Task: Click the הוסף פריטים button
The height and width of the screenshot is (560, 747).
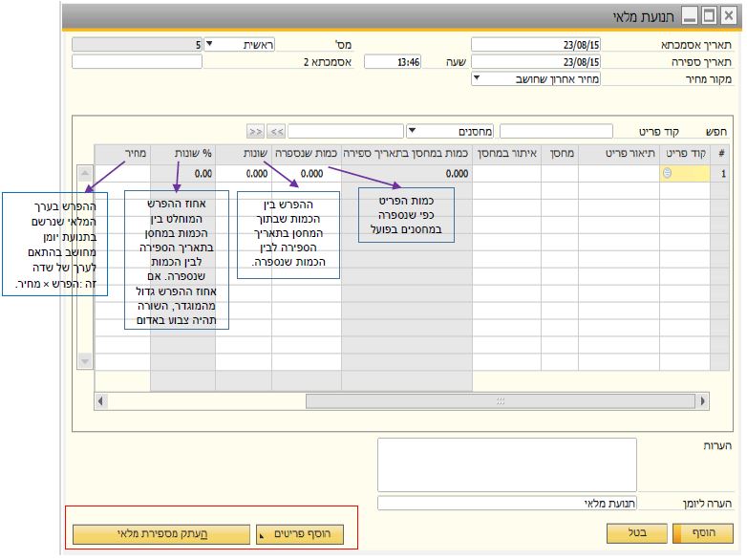Action: click(x=300, y=534)
